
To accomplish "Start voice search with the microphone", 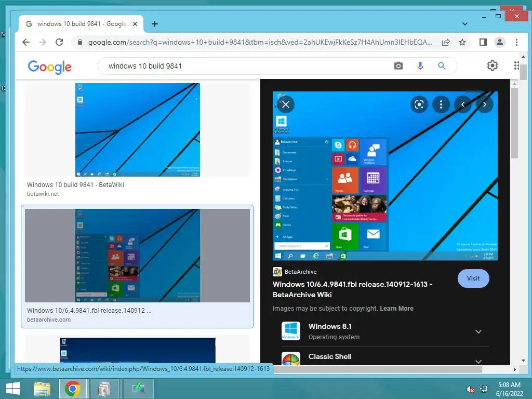I will 420,66.
